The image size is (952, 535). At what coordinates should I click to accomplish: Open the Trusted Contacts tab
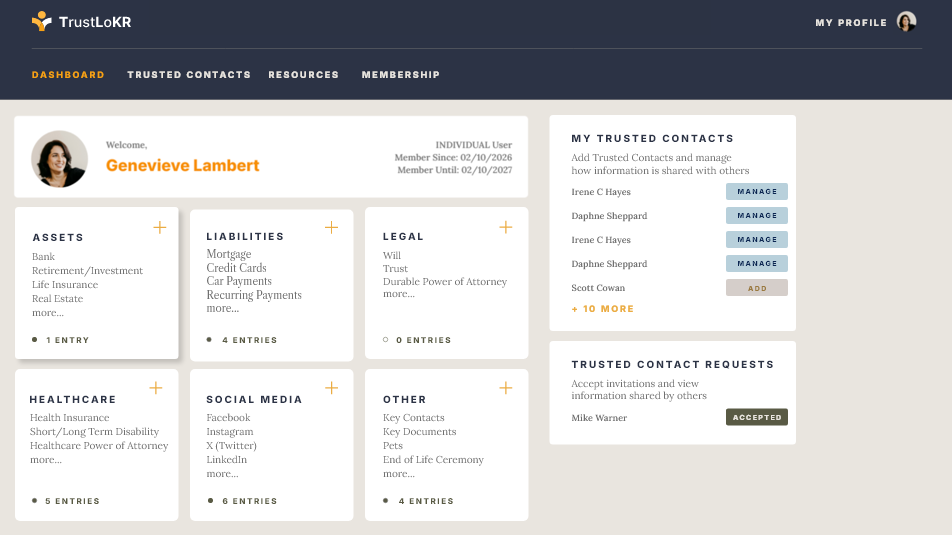(x=189, y=75)
